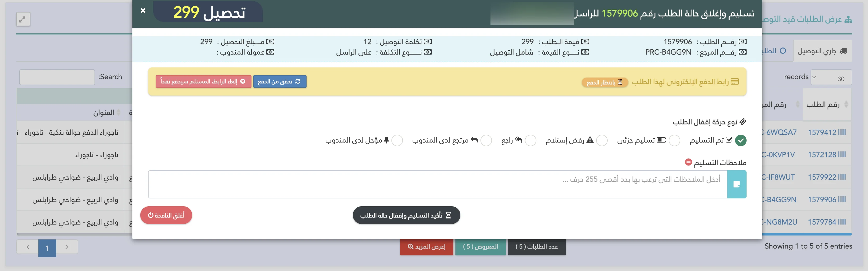
Task: Click the money icon next to 'مبلغ التحصيل'
Action: (270, 42)
